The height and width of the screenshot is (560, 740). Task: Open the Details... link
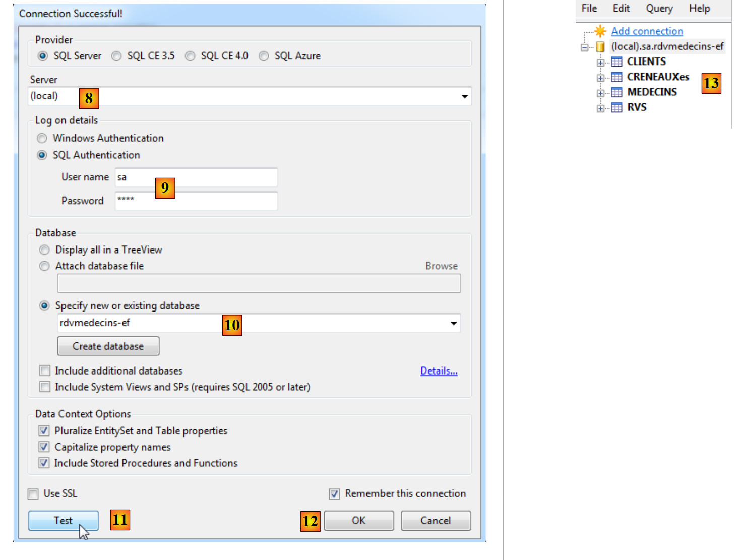coord(439,371)
